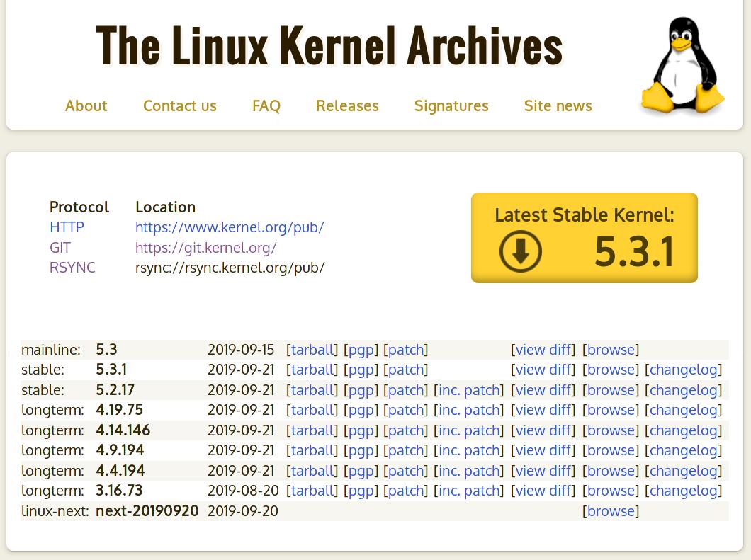The width and height of the screenshot is (751, 560).
Task: Select version text next-20190920
Action: [x=147, y=511]
